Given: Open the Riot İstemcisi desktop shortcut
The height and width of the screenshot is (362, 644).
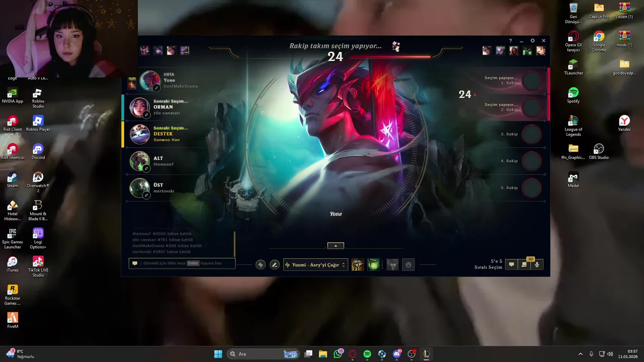Looking at the screenshot, I should pos(13,152).
